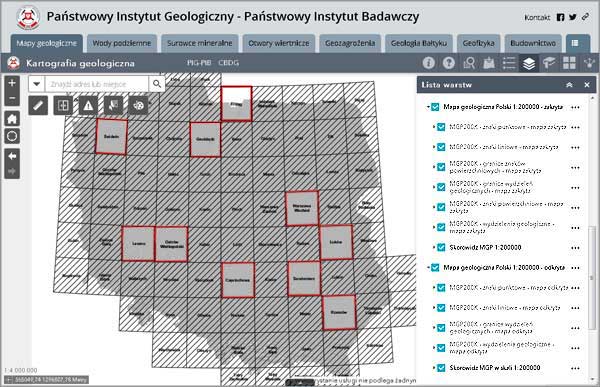Click the address search input field
The image size is (600, 387).
click(x=97, y=83)
